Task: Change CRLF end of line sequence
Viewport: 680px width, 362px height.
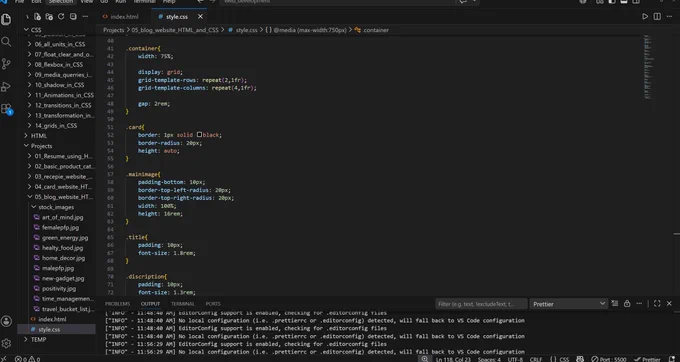Action: 536,359
